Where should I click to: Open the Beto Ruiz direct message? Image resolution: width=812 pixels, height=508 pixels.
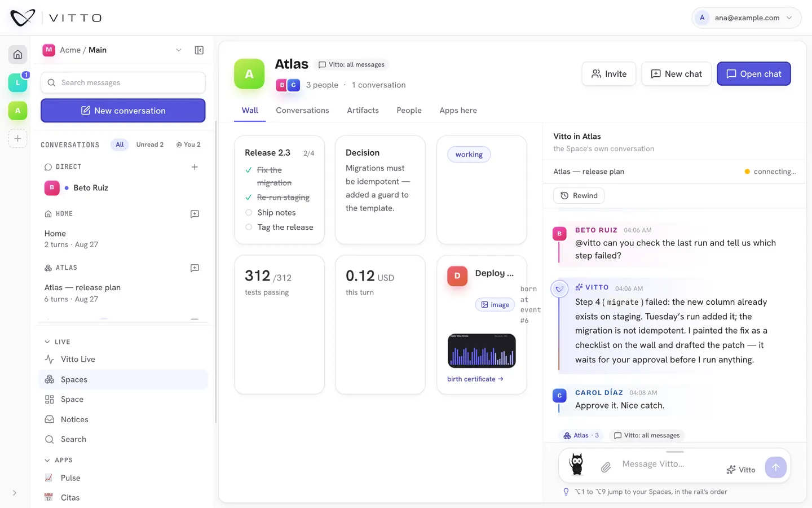point(123,188)
